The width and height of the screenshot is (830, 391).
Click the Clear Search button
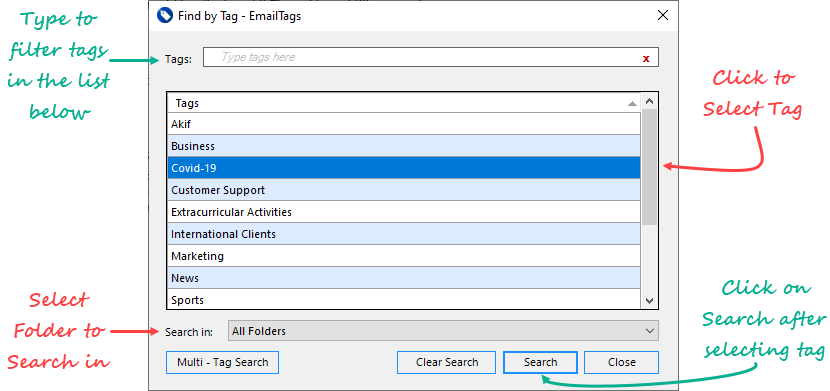point(447,362)
